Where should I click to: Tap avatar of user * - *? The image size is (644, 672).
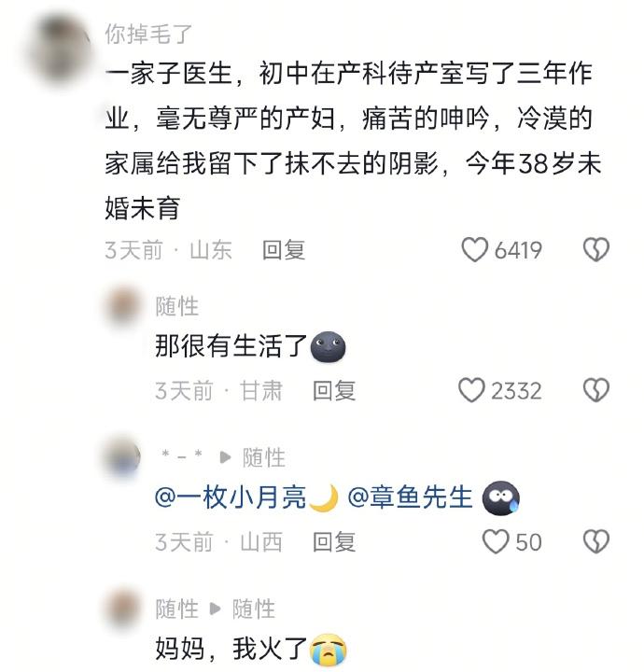point(123,456)
